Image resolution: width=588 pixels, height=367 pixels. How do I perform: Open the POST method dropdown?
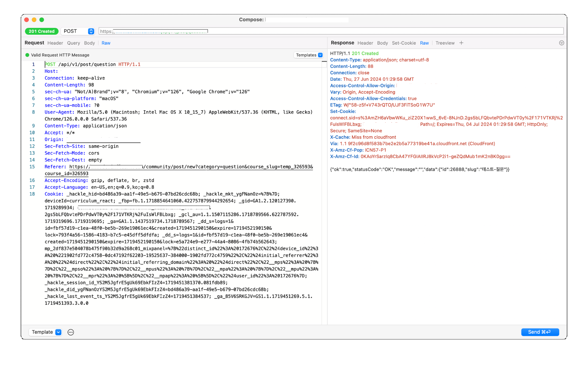(78, 31)
